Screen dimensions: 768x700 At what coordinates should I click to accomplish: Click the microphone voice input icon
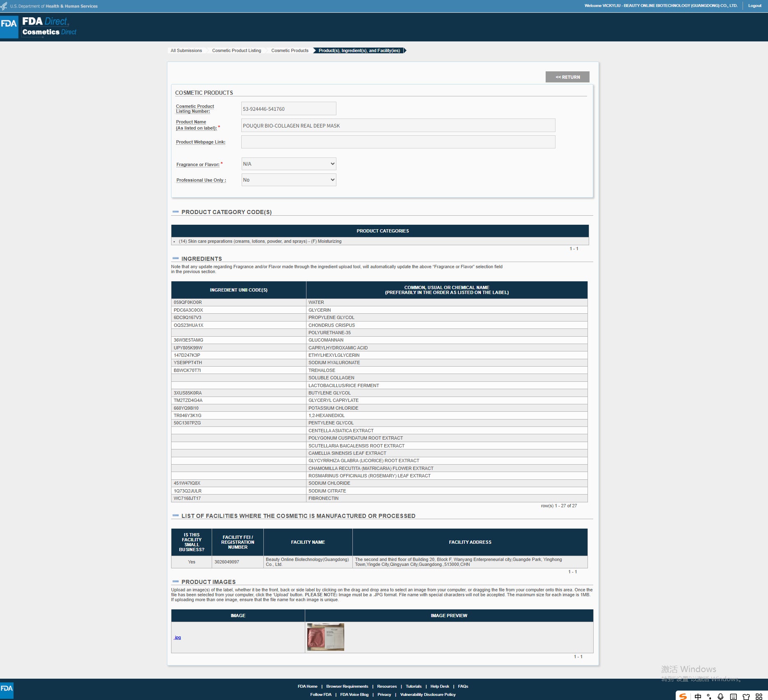pyautogui.click(x=720, y=696)
